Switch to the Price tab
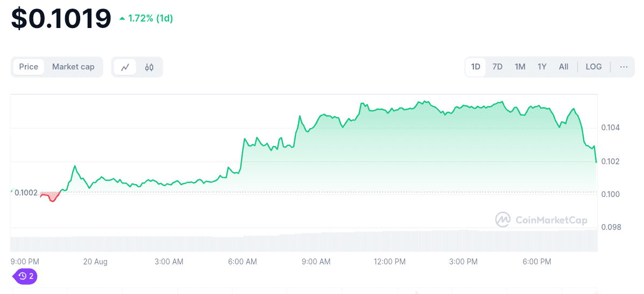Image resolution: width=644 pixels, height=294 pixels. coord(29,67)
